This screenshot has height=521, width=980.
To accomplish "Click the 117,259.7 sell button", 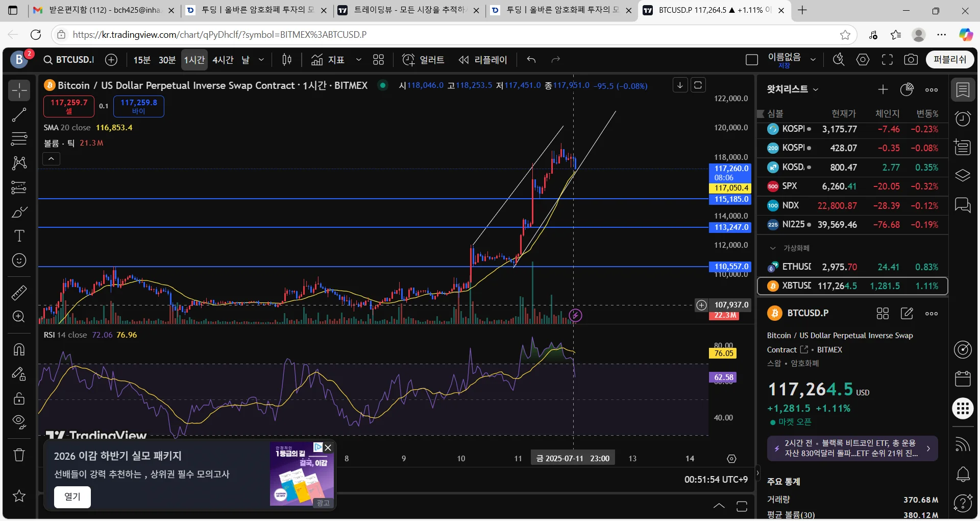I will (x=69, y=106).
